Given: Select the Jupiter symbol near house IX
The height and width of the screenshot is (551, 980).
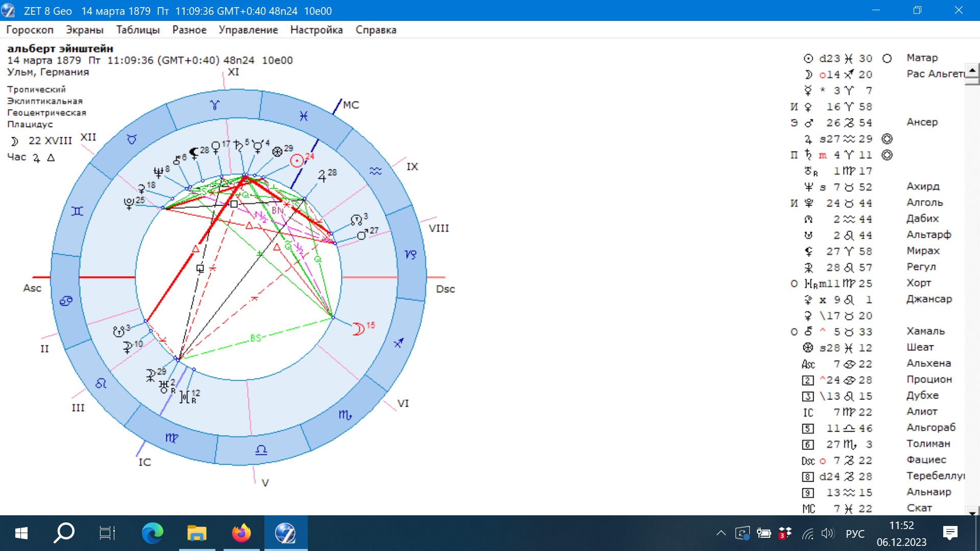Looking at the screenshot, I should click(322, 177).
